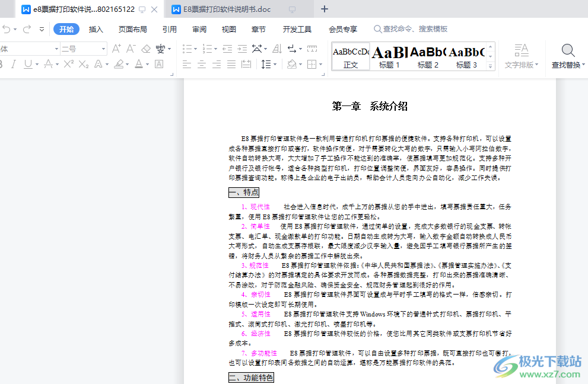Click the bullet list icon

(187, 49)
